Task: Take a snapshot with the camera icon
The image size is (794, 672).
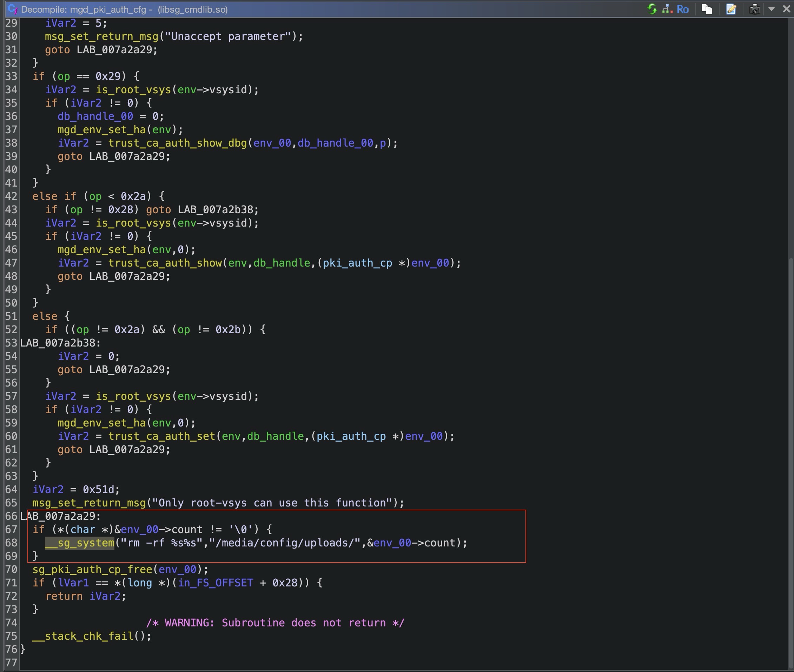Action: [x=754, y=9]
